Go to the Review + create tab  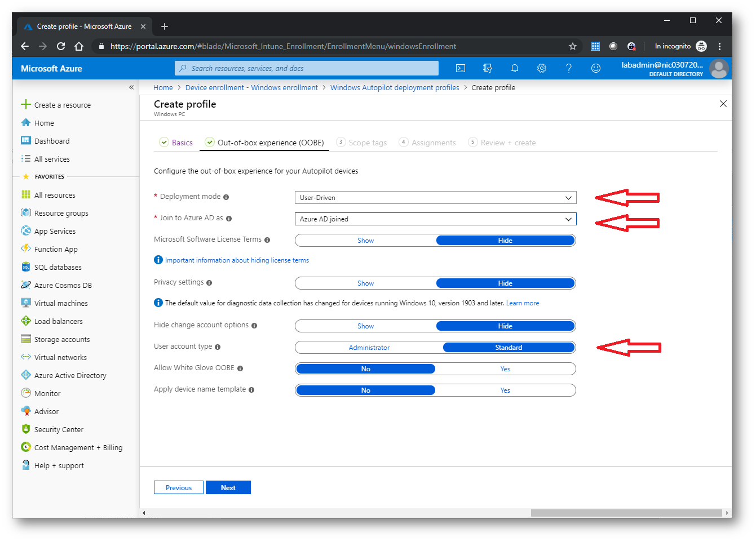(502, 143)
